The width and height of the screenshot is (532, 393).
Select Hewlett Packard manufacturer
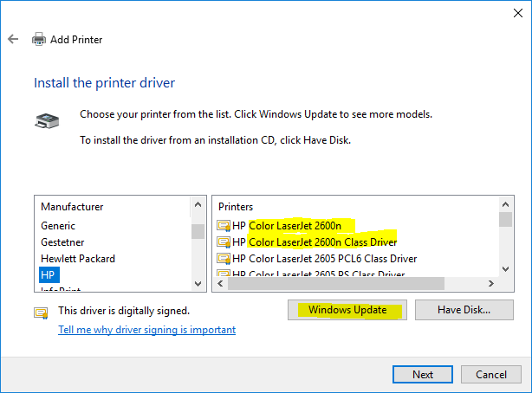[x=78, y=259]
